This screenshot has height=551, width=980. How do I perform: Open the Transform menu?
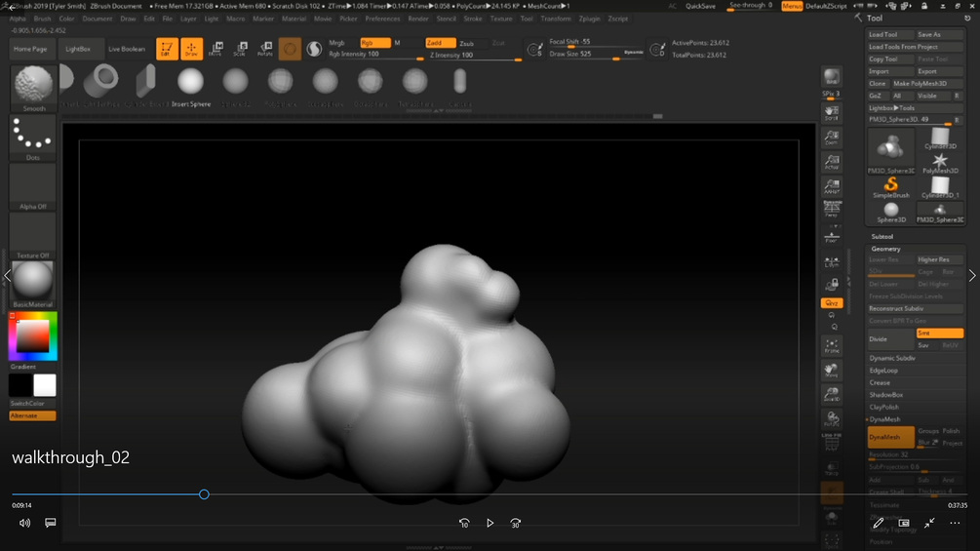pyautogui.click(x=556, y=19)
